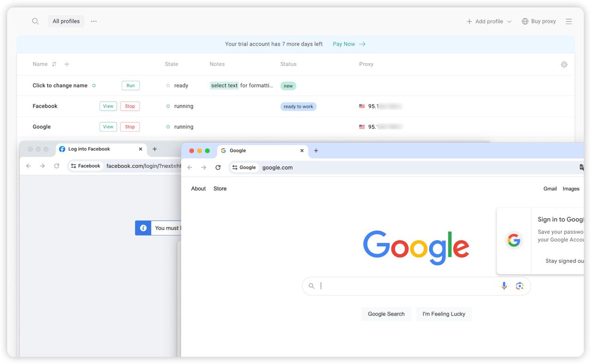Click the Google G icon in sign-in popup

coord(514,240)
